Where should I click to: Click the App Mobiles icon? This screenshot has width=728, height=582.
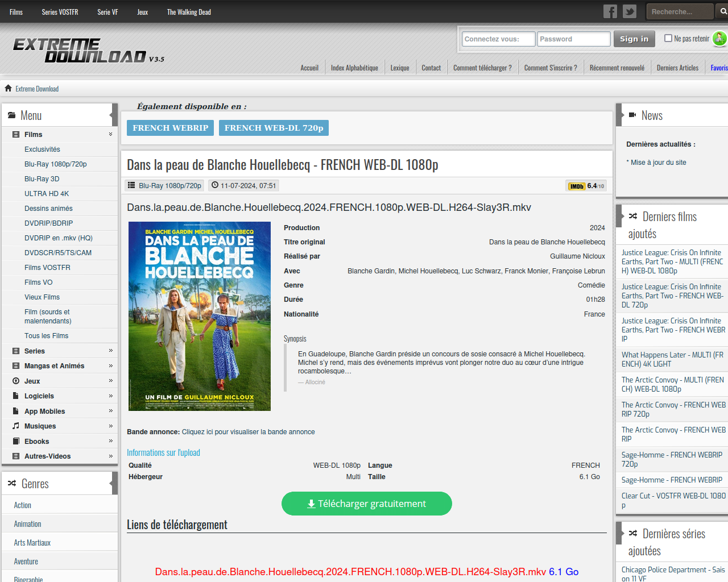click(x=16, y=411)
